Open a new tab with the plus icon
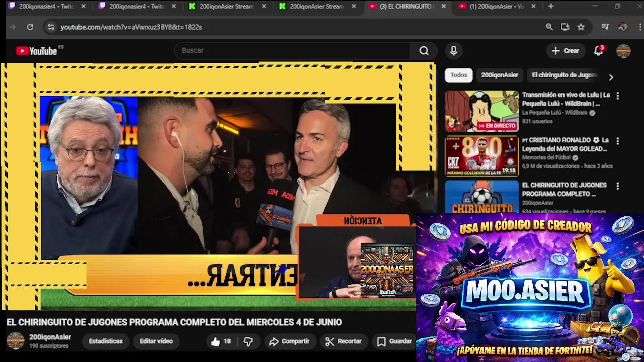 tap(551, 6)
